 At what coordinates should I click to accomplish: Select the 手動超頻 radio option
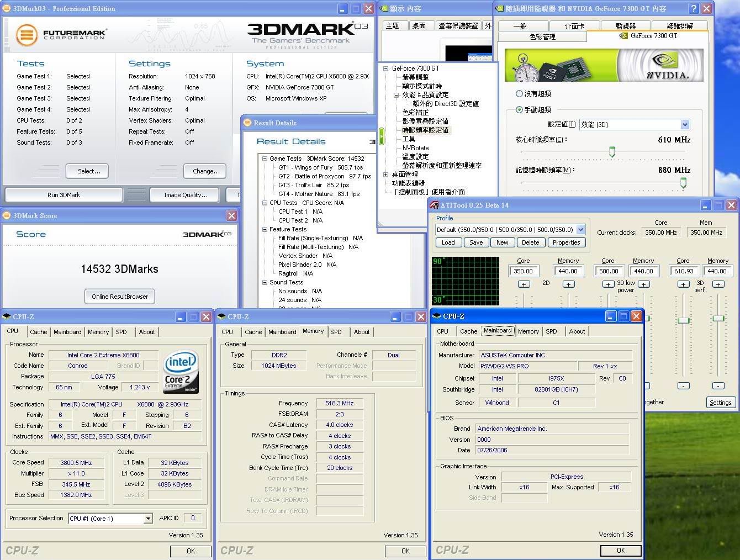(519, 109)
